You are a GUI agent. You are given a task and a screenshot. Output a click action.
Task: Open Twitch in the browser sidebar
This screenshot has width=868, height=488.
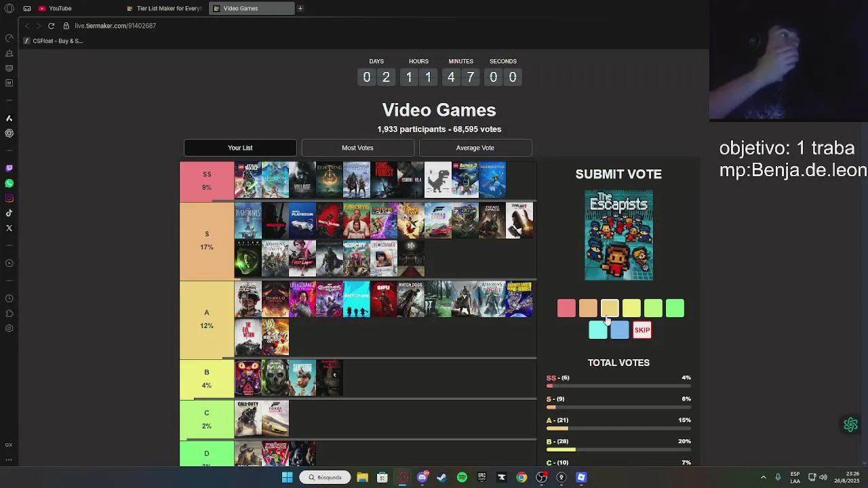9,168
